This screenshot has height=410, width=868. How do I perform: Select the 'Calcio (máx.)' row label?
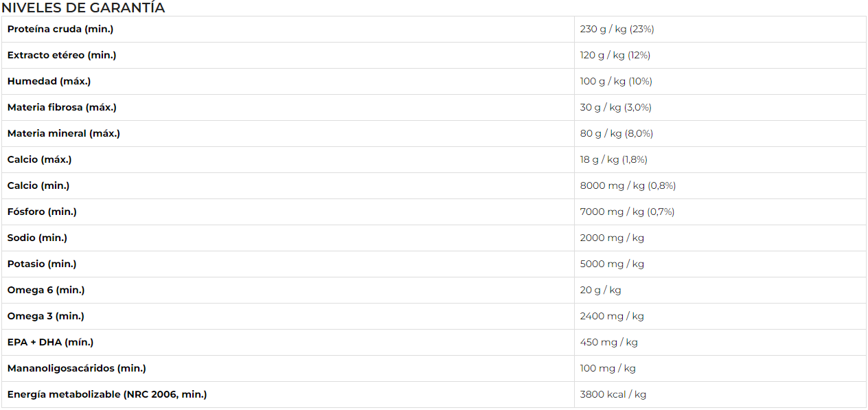pos(40,159)
